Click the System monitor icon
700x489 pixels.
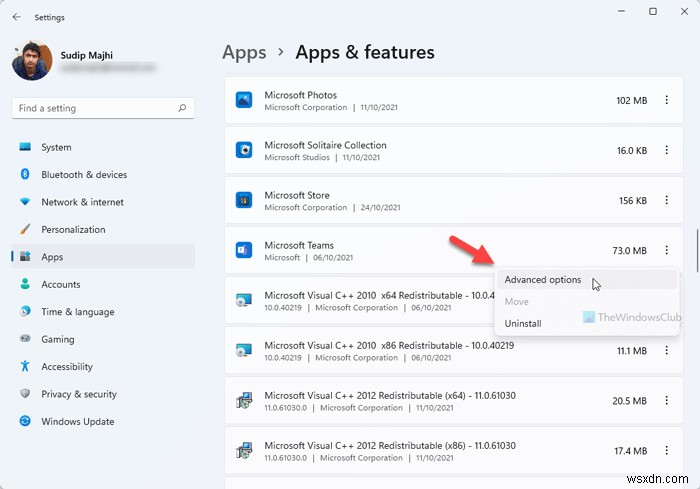pyautogui.click(x=25, y=147)
